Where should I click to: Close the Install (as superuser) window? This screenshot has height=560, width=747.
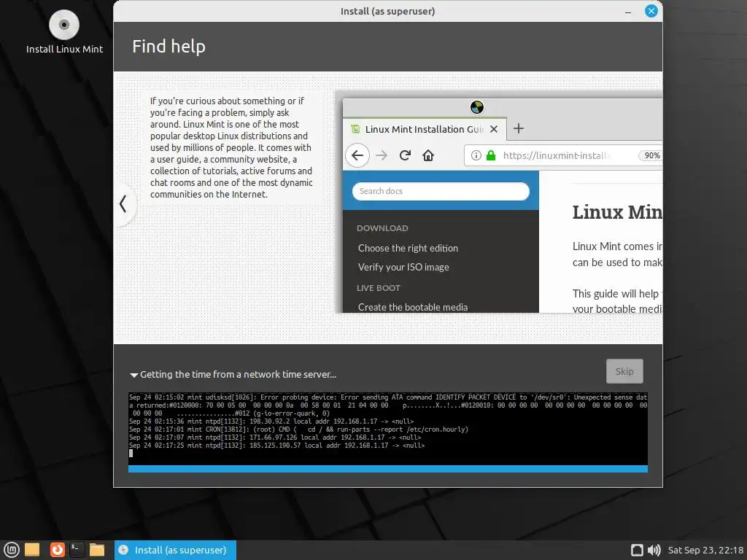pyautogui.click(x=651, y=11)
